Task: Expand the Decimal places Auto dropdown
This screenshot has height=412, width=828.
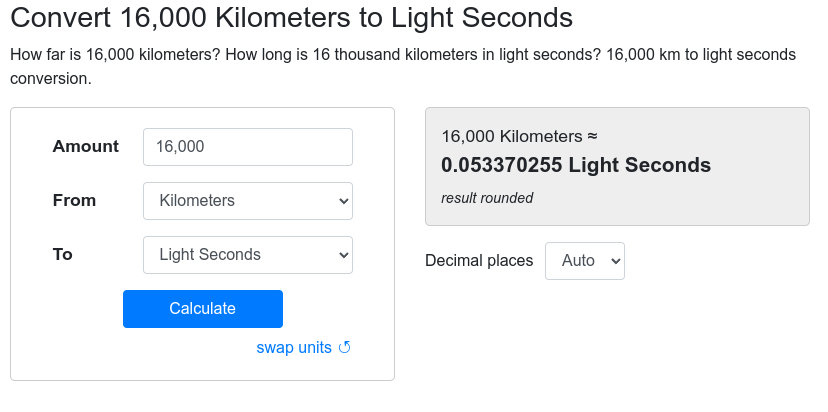Action: coord(584,261)
